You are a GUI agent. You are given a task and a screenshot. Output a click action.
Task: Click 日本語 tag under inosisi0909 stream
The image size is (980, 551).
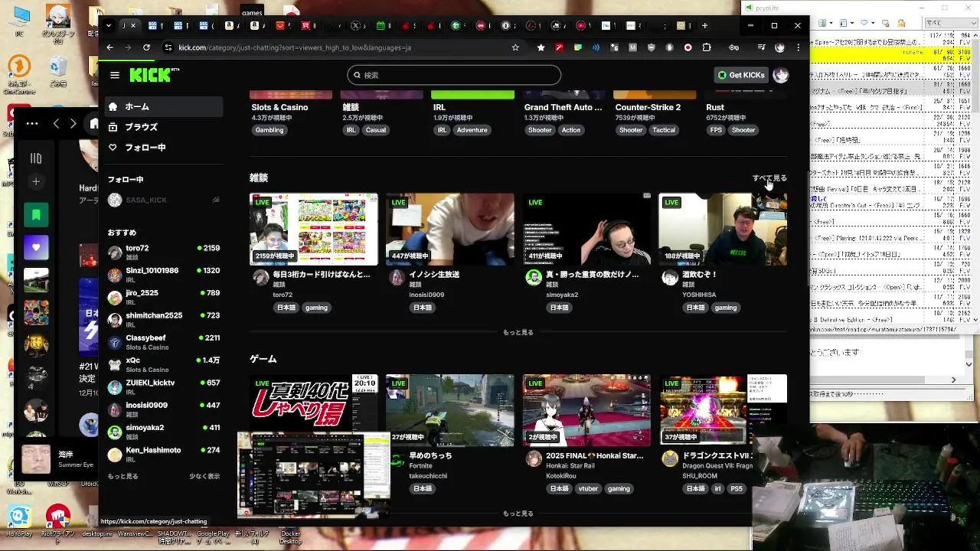[x=423, y=308]
